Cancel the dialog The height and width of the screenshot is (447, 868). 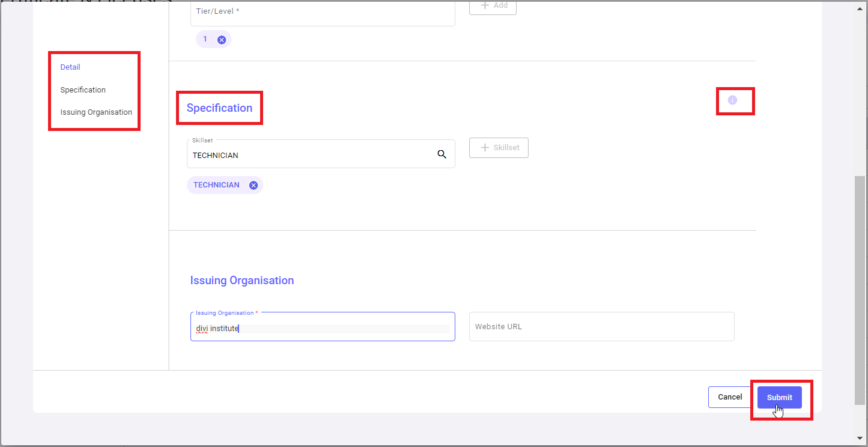[x=730, y=397]
